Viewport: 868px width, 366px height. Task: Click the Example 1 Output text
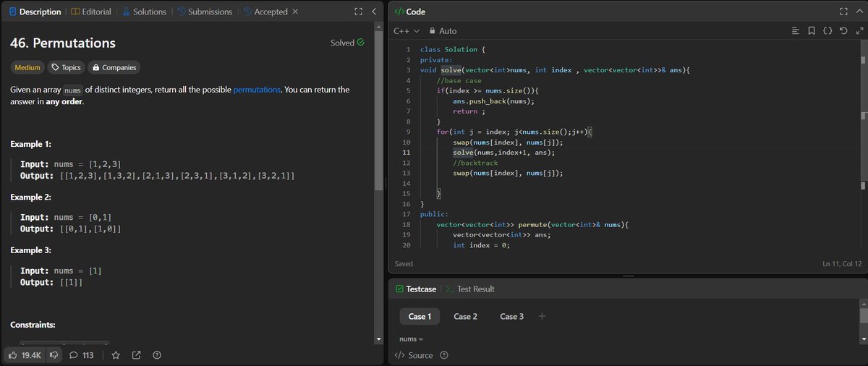pyautogui.click(x=157, y=176)
